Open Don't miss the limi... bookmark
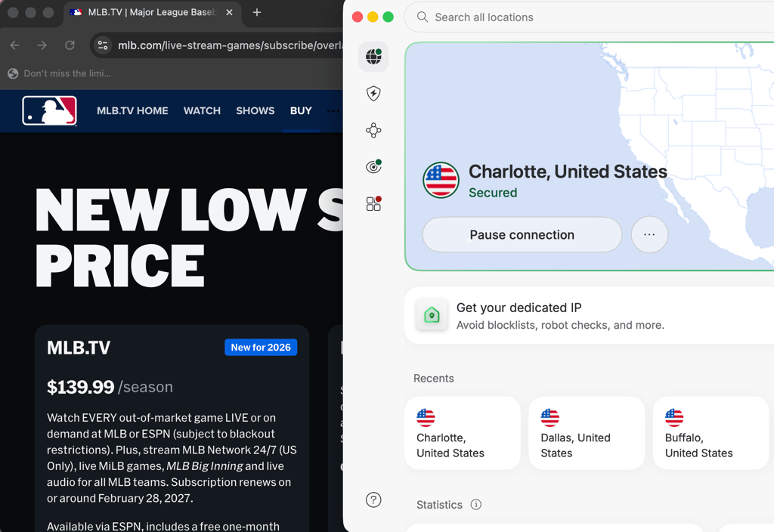Viewport: 774px width, 532px height. [60, 73]
